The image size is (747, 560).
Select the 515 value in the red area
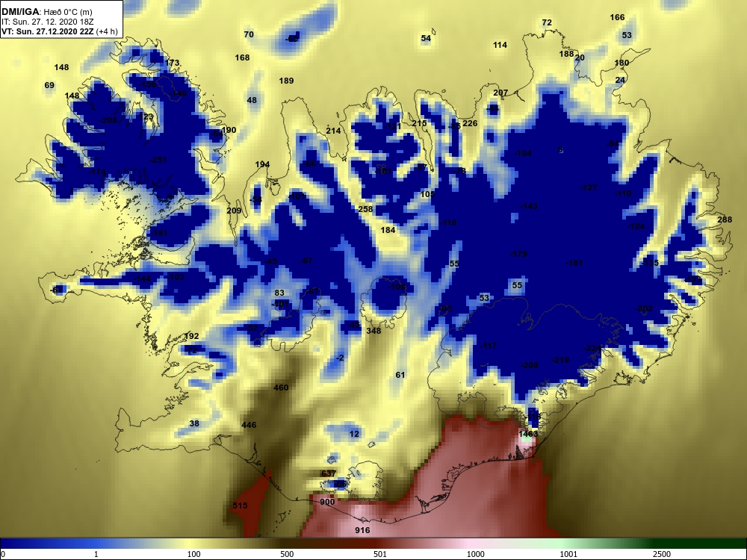tap(240, 505)
